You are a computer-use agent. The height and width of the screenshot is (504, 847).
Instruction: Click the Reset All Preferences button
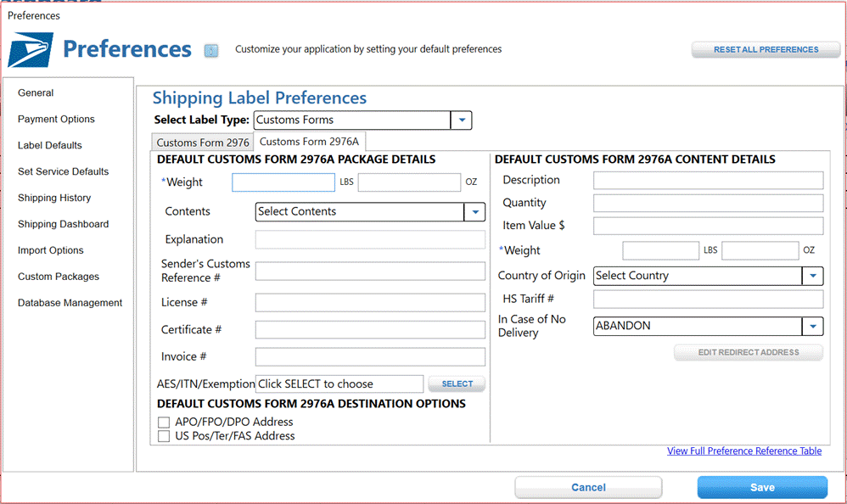[x=766, y=49]
